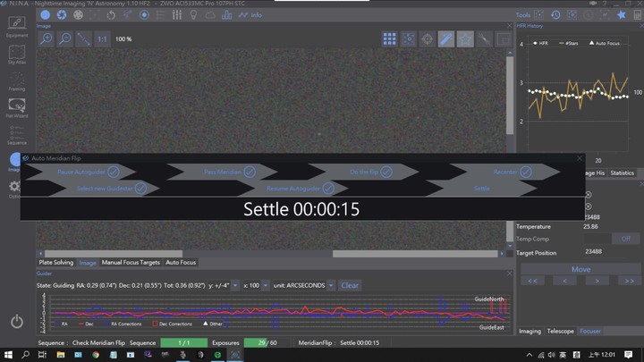Open the y-scale +/-4" dropdown

[x=235, y=285]
